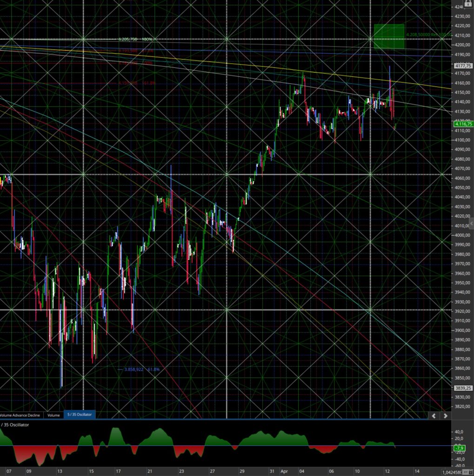Click the 40,0 oscillator axis label

459,432
